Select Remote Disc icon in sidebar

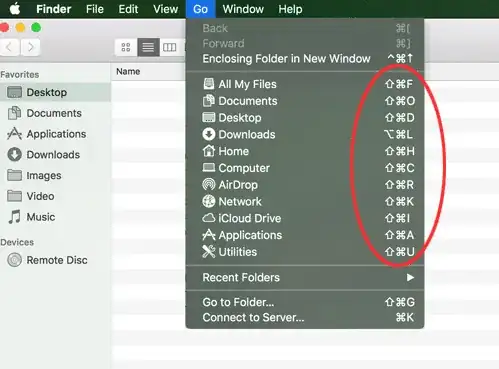(14, 260)
